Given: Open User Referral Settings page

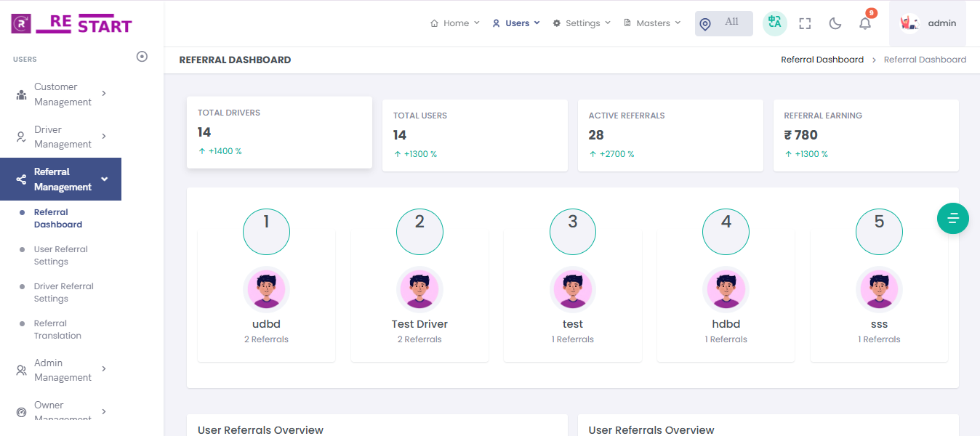Looking at the screenshot, I should click(x=60, y=255).
